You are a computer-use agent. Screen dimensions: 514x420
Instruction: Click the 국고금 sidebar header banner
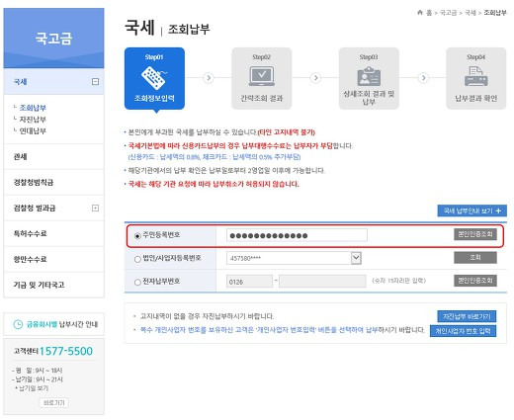click(53, 39)
